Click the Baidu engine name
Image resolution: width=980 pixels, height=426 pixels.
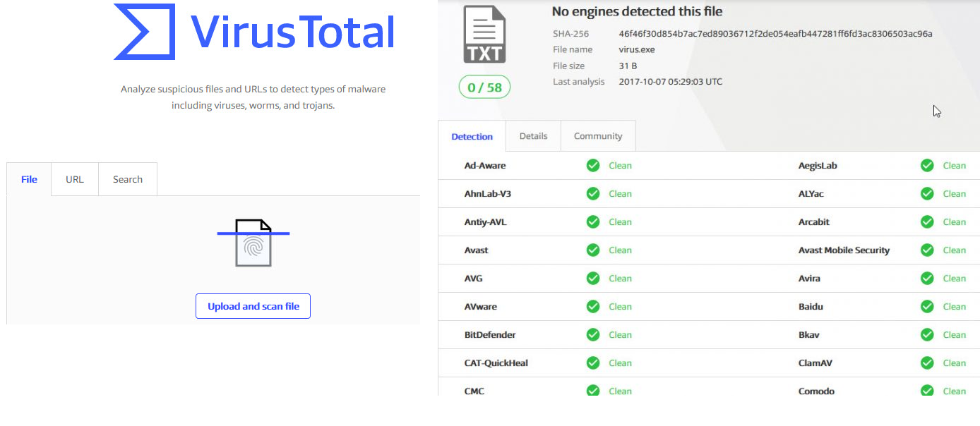(811, 306)
